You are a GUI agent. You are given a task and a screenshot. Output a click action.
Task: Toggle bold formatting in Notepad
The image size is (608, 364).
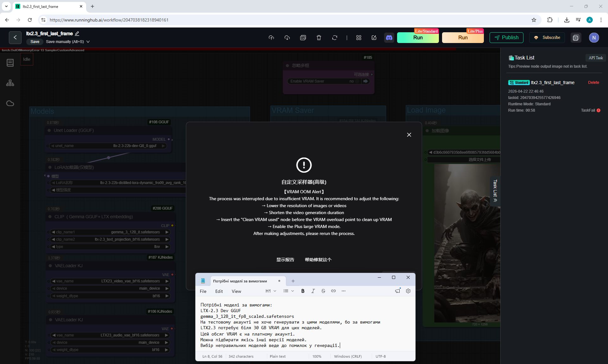coord(303,291)
